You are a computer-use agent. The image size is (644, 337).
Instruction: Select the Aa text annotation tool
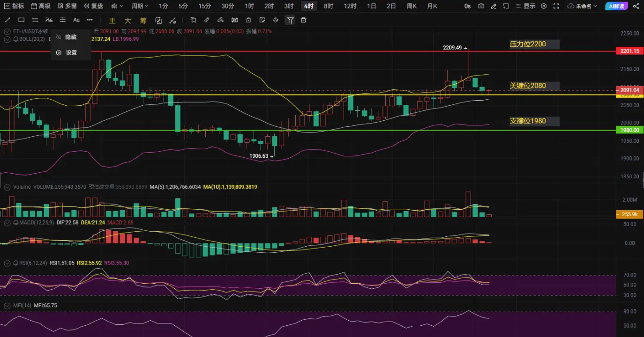click(x=76, y=20)
